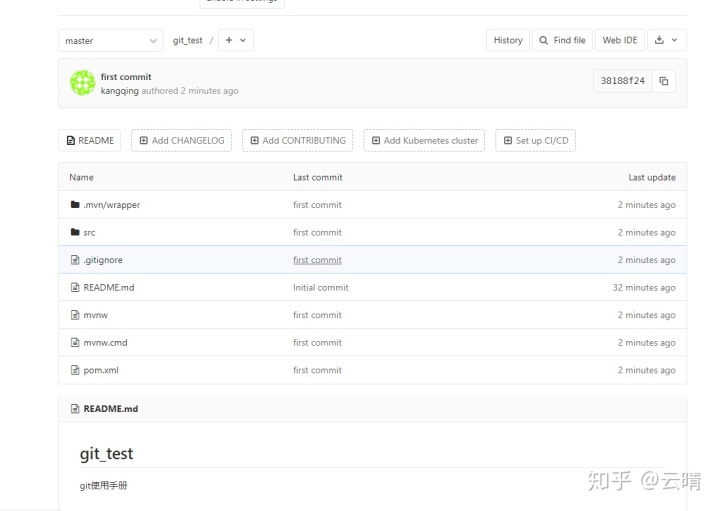This screenshot has width=720, height=511.
Task: Click the magnifier icon in Find file
Action: click(x=544, y=40)
